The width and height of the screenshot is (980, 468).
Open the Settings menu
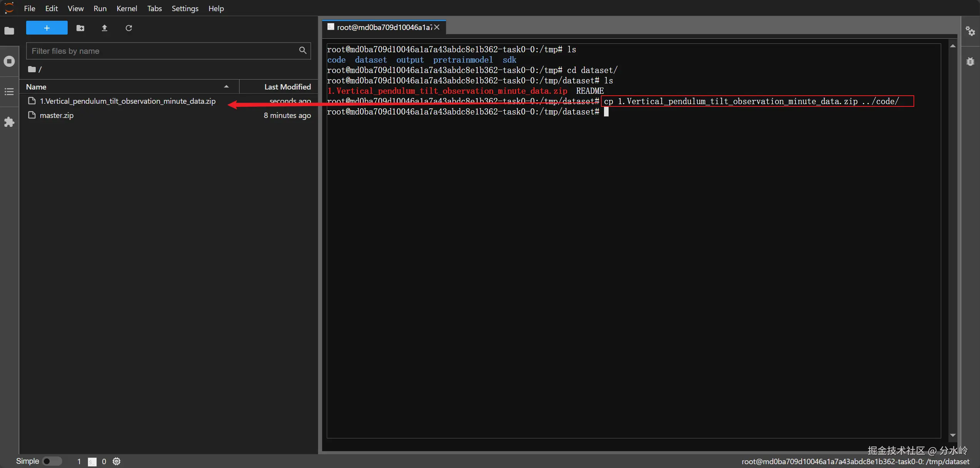185,8
